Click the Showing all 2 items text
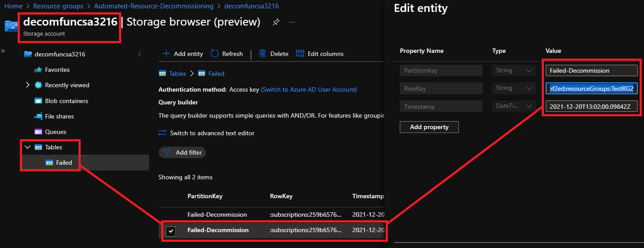The height and width of the screenshot is (248, 644). coord(186,177)
